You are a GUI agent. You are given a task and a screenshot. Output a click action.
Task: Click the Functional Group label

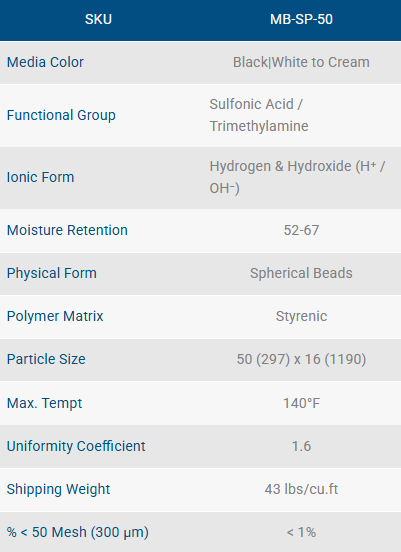tap(61, 115)
